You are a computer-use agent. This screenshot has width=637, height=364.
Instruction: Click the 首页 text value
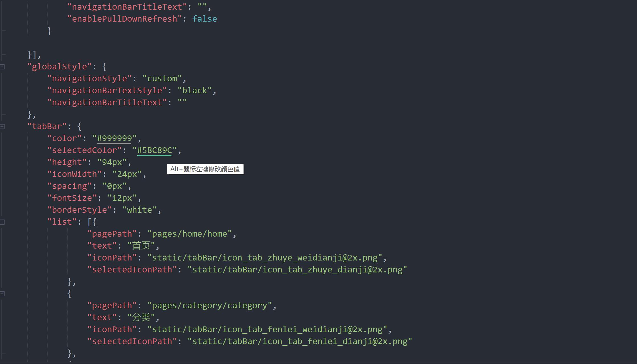(x=141, y=246)
